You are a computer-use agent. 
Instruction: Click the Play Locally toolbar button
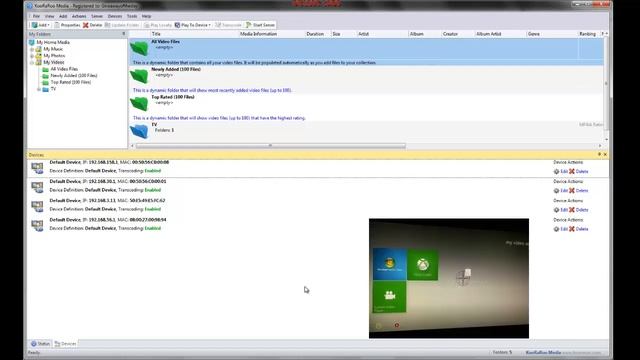(x=158, y=25)
